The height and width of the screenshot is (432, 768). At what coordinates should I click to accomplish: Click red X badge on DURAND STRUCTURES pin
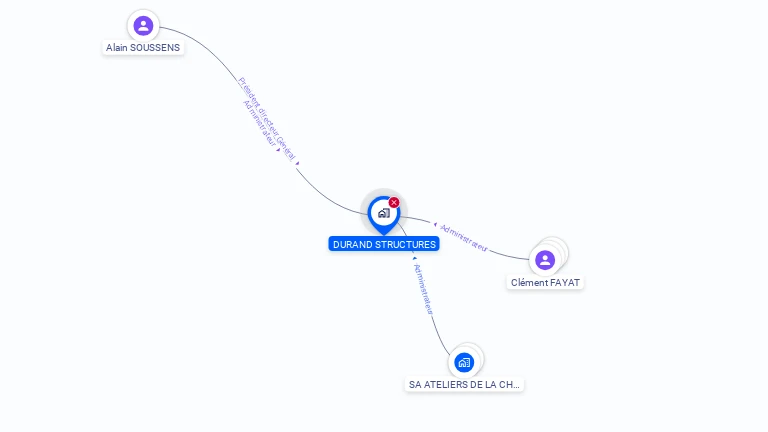pos(394,202)
